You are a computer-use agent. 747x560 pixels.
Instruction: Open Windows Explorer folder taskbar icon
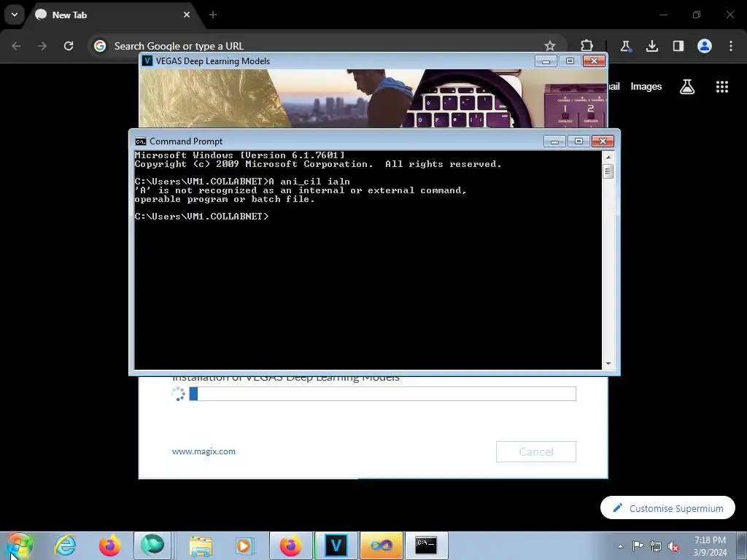[201, 545]
